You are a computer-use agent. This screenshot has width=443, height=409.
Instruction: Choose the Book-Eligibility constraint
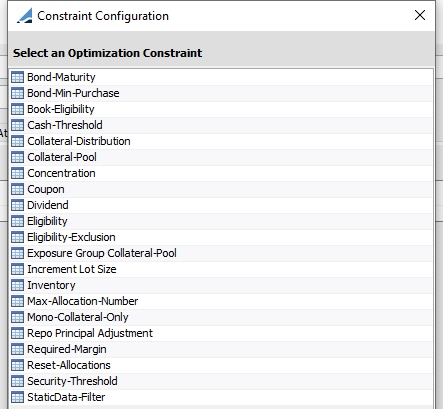[222, 109]
